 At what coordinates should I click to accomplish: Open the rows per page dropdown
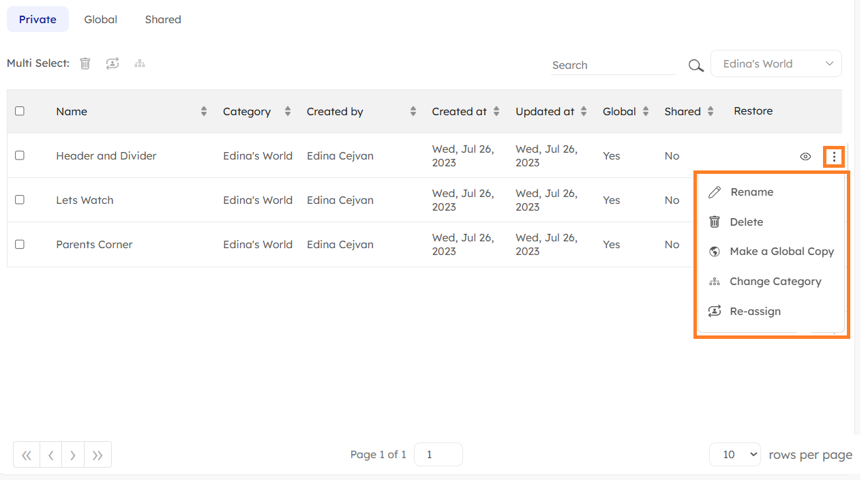pyautogui.click(x=734, y=455)
